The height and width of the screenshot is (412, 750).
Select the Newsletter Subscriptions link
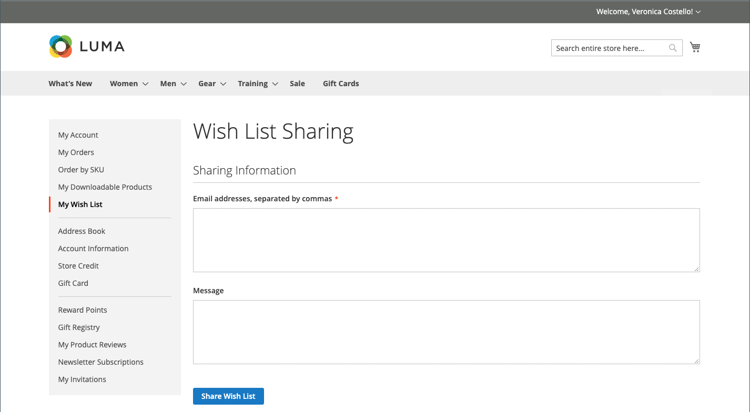(x=100, y=362)
